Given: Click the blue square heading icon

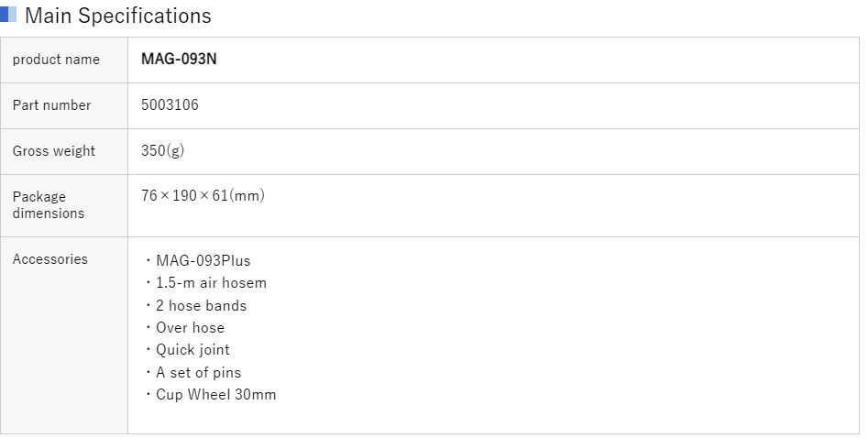Looking at the screenshot, I should [8, 15].
